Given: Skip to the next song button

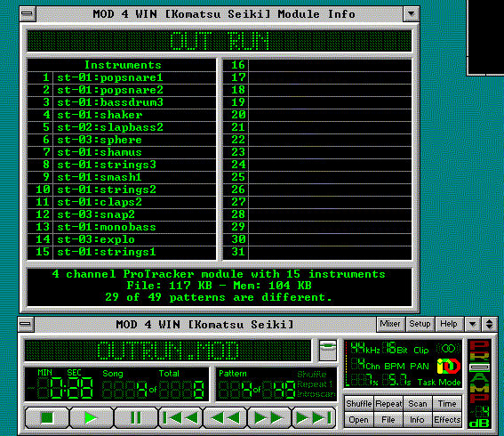Looking at the screenshot, I should [314, 417].
